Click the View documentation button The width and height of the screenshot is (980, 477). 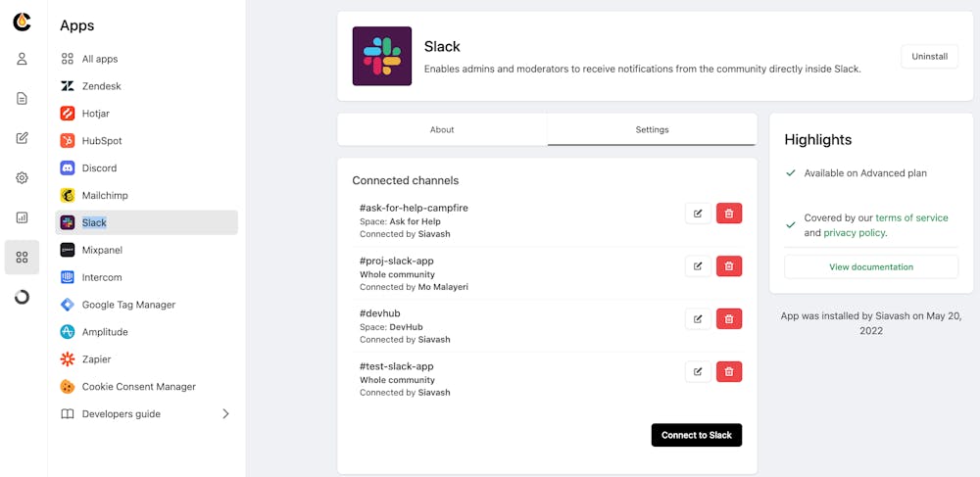tap(870, 267)
